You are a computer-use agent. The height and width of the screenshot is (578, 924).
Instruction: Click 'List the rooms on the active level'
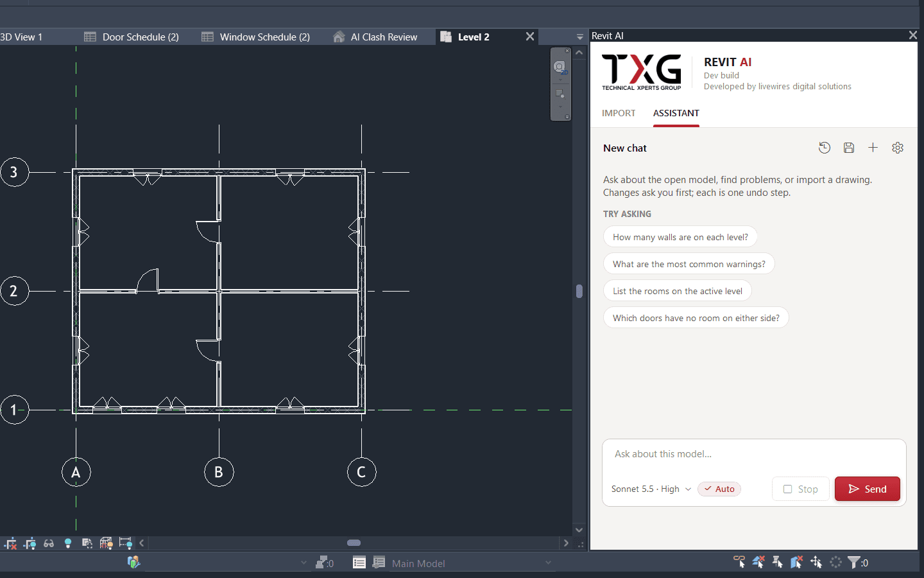tap(678, 291)
